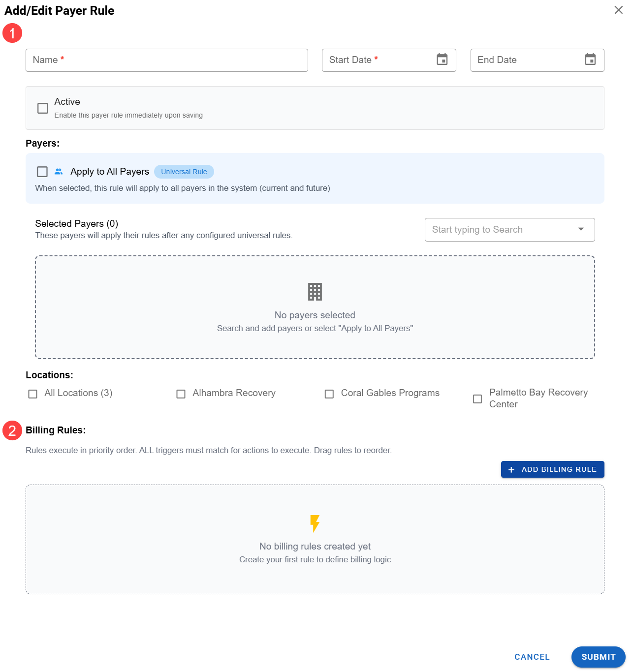The image size is (633, 672).
Task: Expand the payer search dropdown arrow
Action: pos(581,230)
